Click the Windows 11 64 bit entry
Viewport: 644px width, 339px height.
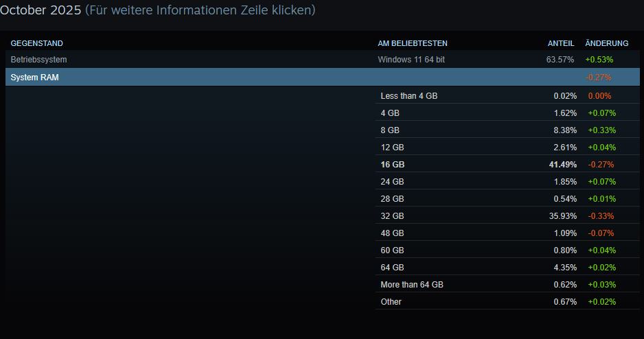[x=411, y=60]
